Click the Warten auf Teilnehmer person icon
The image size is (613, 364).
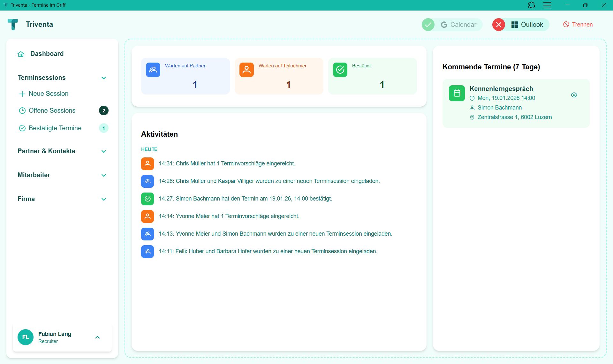tap(246, 70)
